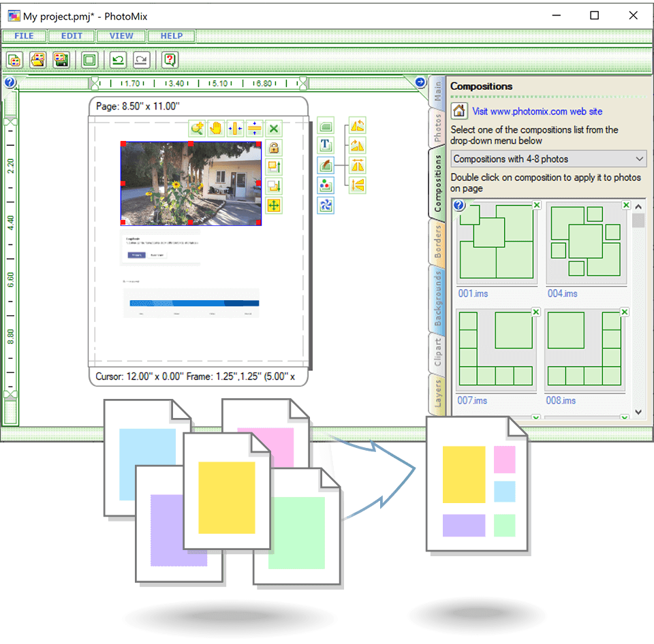Screen dimensions: 654x644
Task: Click the color dots adjustment icon
Action: [326, 185]
